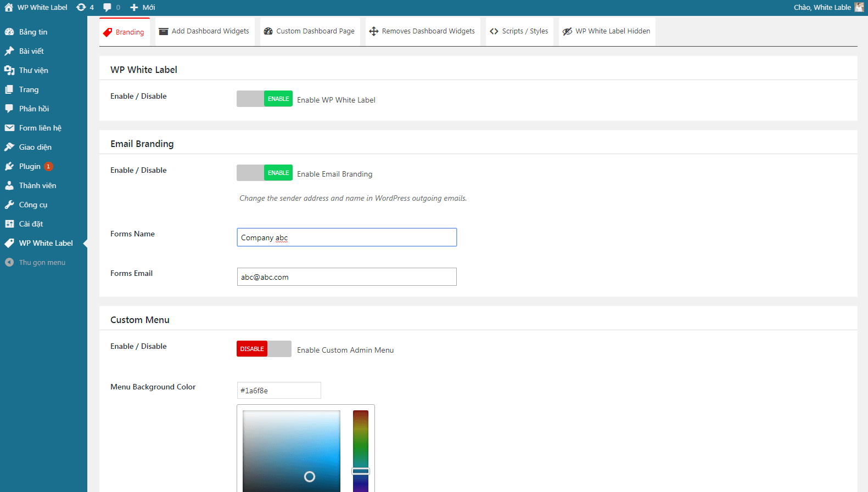The width and height of the screenshot is (868, 492).
Task: Click the color picker selection circle
Action: [310, 477]
